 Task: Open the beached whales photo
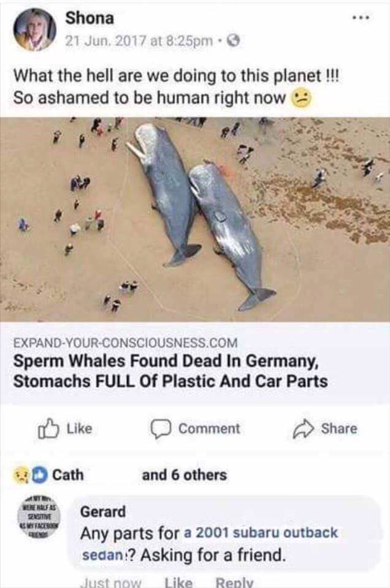[195, 221]
